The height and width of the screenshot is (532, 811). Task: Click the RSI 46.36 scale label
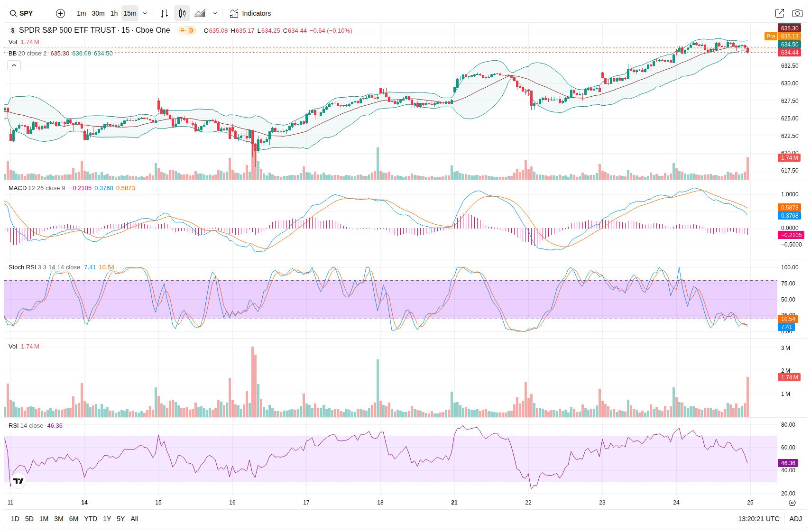[x=788, y=463]
